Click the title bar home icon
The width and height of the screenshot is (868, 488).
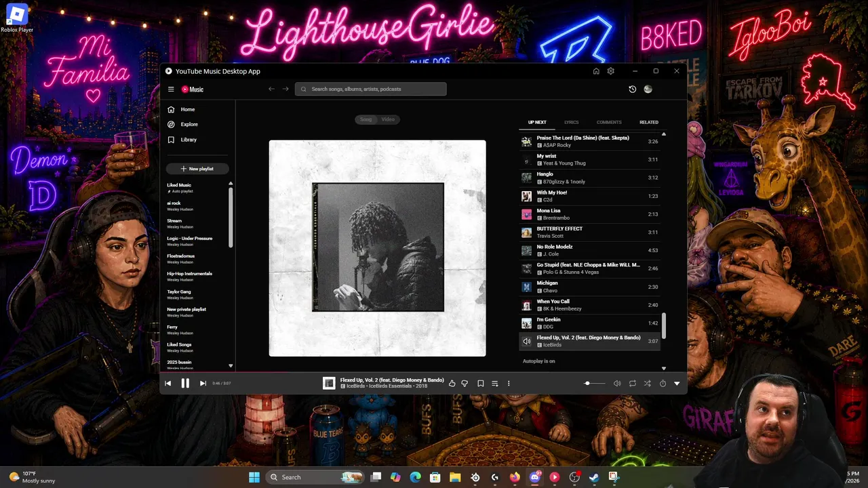596,71
